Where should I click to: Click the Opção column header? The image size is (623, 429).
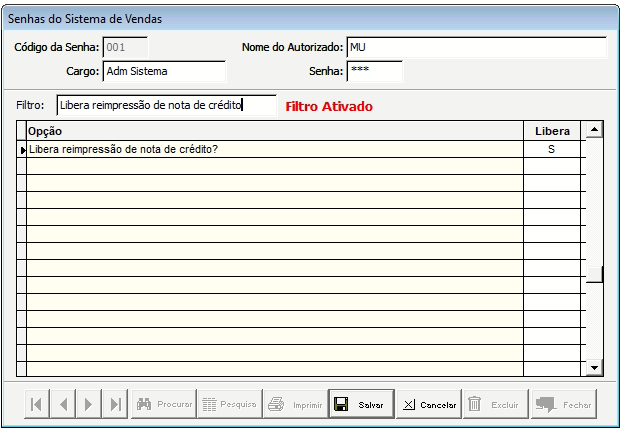click(275, 131)
